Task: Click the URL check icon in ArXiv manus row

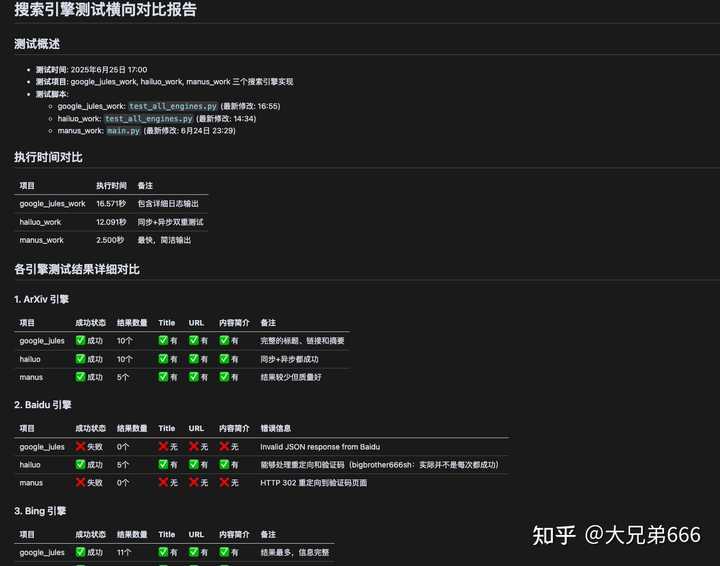Action: pos(193,376)
